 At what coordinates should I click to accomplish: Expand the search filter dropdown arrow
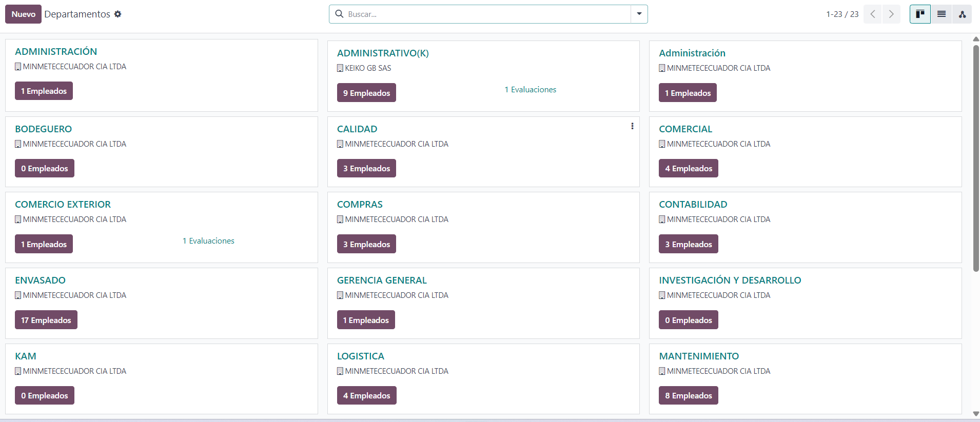point(639,14)
